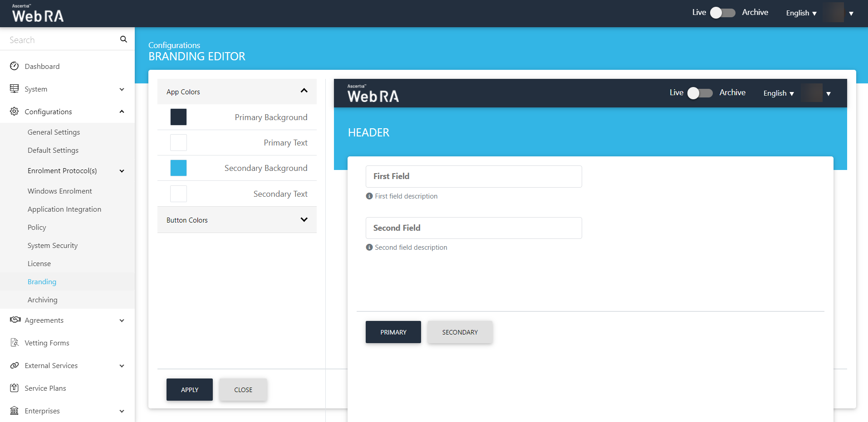Click the Configurations gear icon
The image size is (868, 422).
coord(15,112)
